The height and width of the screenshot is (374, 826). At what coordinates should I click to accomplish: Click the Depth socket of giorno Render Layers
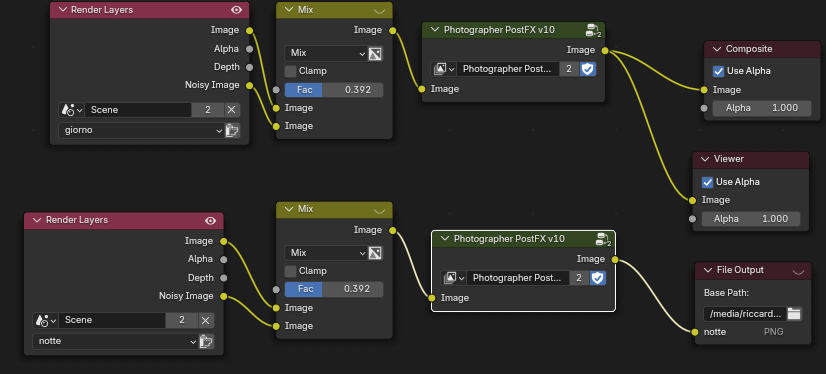[x=249, y=67]
